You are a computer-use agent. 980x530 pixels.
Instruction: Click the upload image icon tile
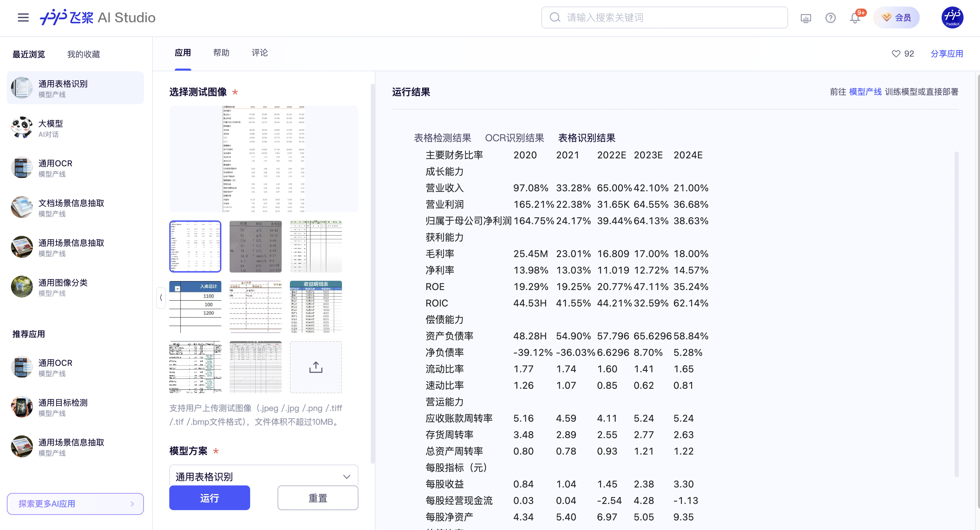click(315, 367)
